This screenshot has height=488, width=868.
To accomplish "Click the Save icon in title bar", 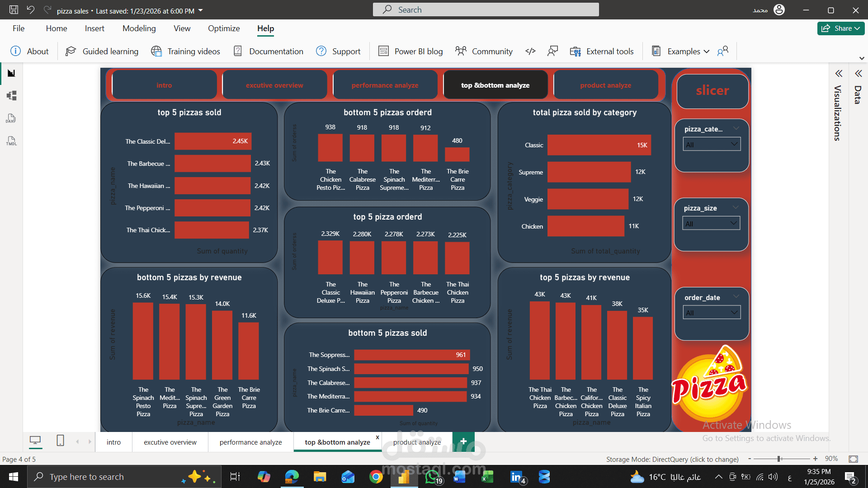I will point(14,10).
